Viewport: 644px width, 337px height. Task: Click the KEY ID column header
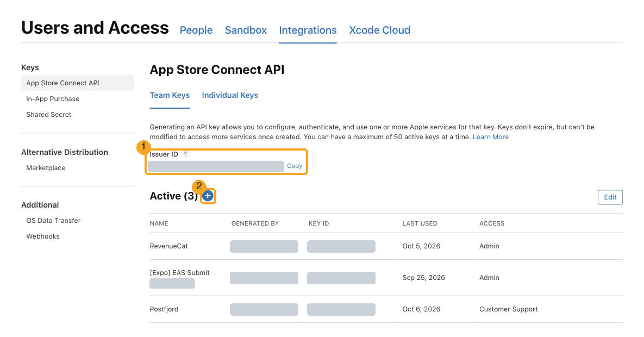point(318,223)
